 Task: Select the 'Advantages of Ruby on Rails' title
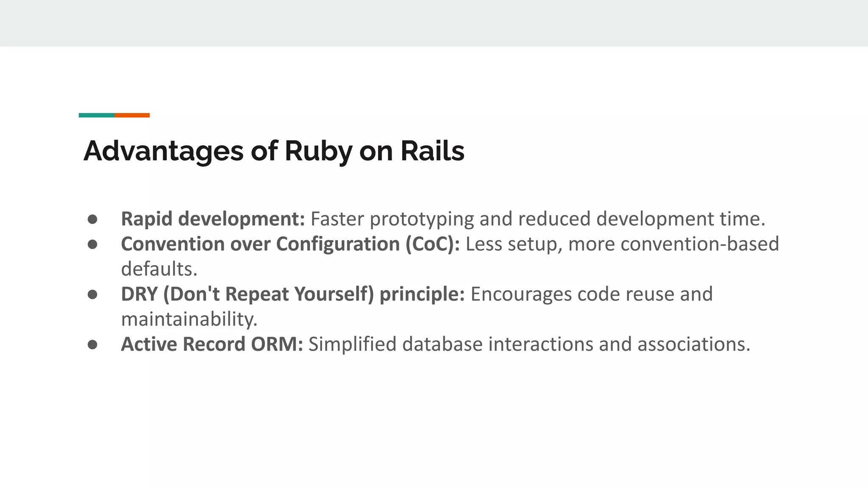[274, 151]
